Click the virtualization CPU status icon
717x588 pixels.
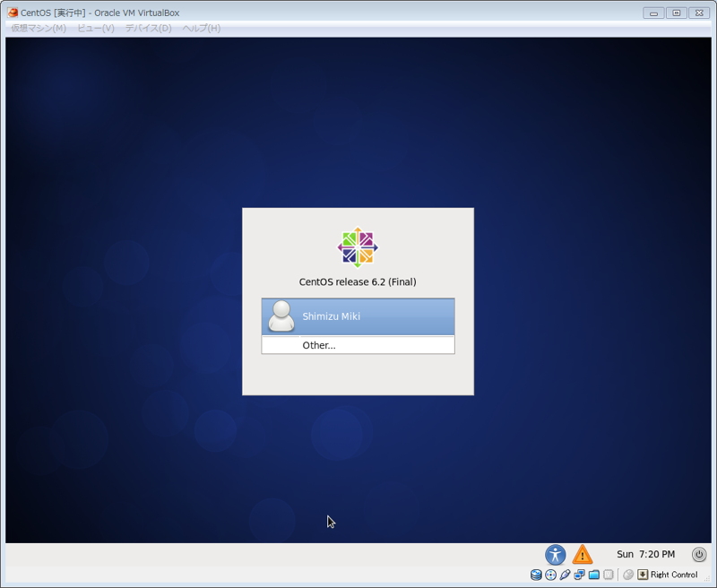pos(609,575)
